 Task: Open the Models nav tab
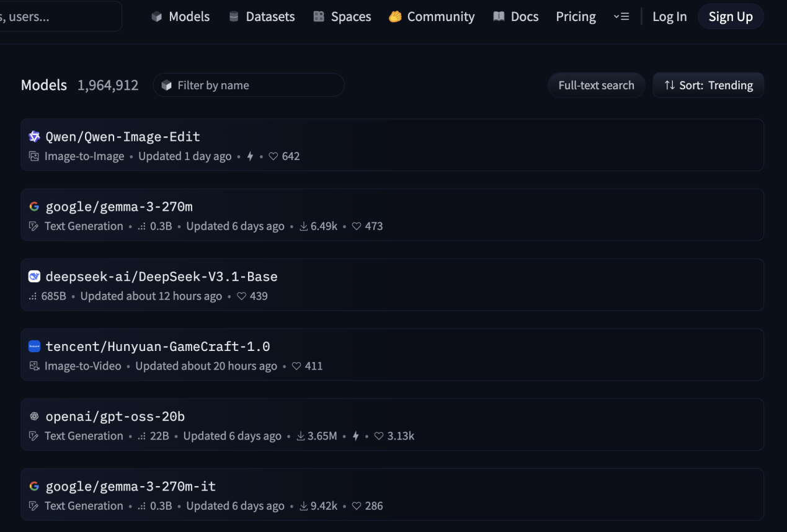point(180,17)
